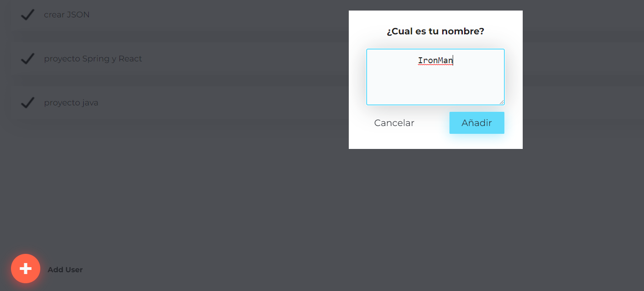Click the word React in second task
The height and width of the screenshot is (291, 644).
coord(130,59)
